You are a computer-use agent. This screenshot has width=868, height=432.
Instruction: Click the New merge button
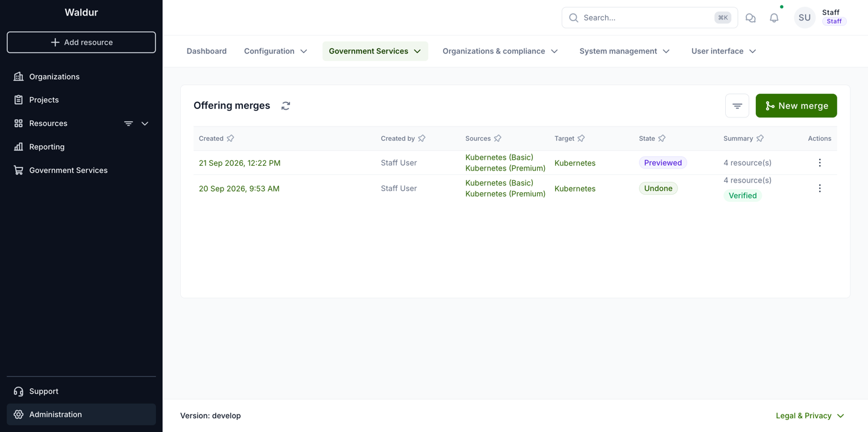coord(796,106)
